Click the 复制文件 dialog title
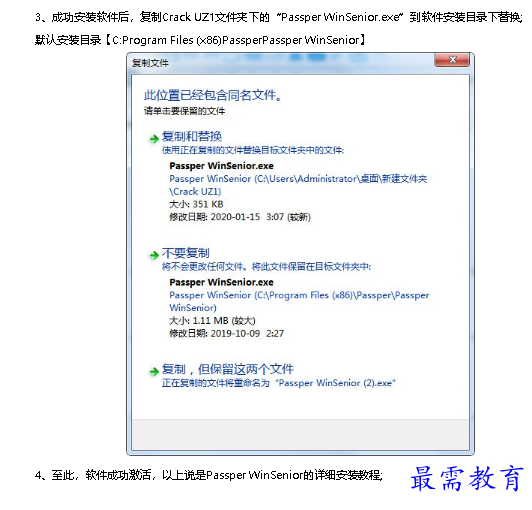532x510 pixels. coord(150,63)
